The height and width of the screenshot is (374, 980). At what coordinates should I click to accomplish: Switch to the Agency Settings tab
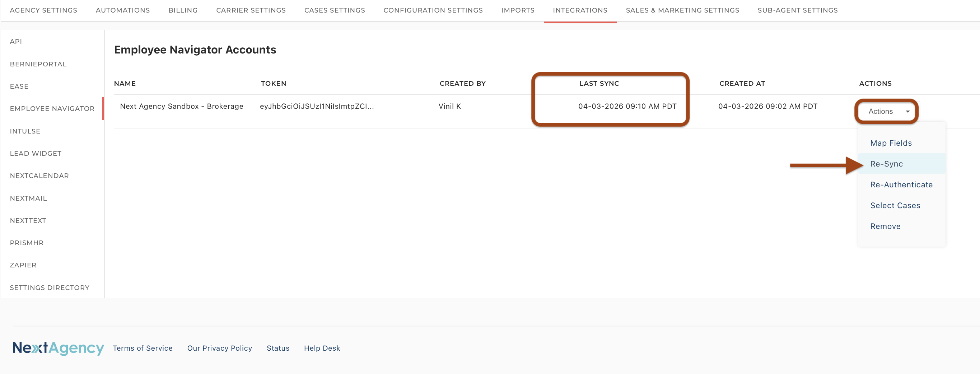click(x=43, y=10)
